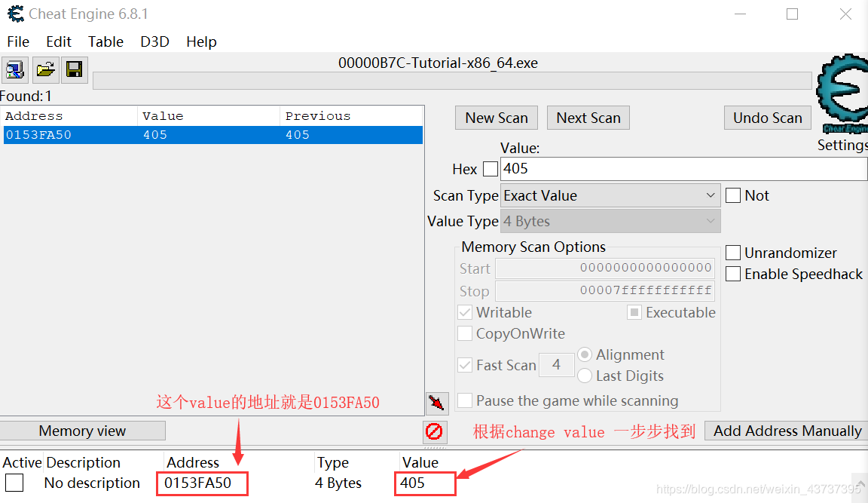Screen dimensions: 868x503
Task: Click 0153FA50 in the address list
Action: (197, 483)
